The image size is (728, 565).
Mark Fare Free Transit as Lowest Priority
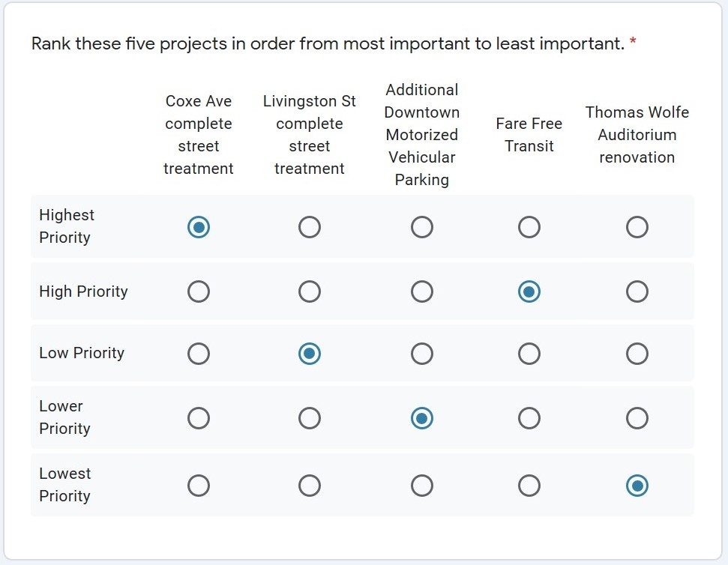pos(529,486)
